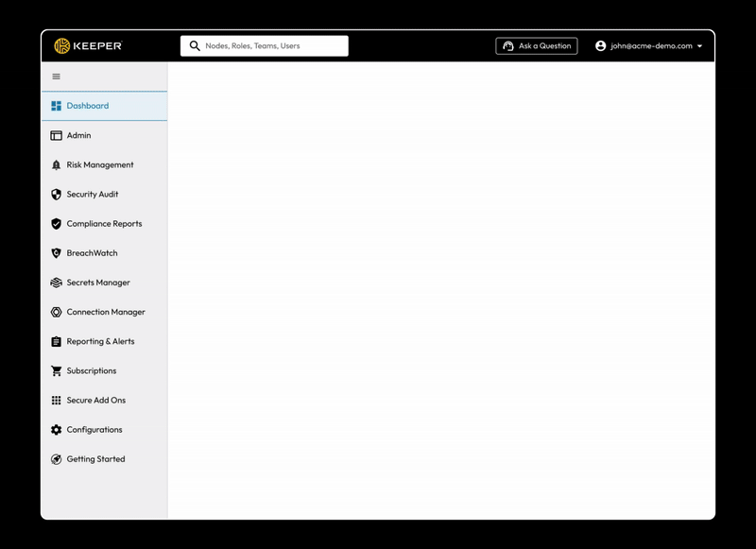
Task: Go to Configurations
Action: (105, 429)
